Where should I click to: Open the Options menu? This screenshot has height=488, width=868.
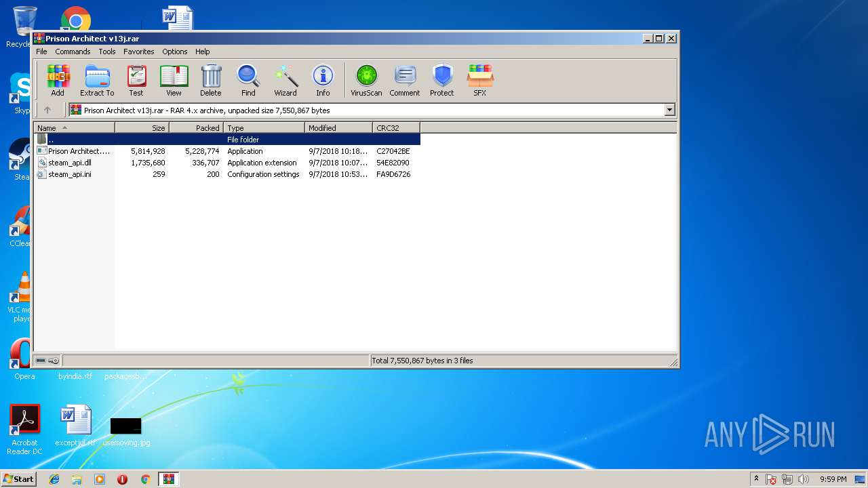click(x=175, y=52)
